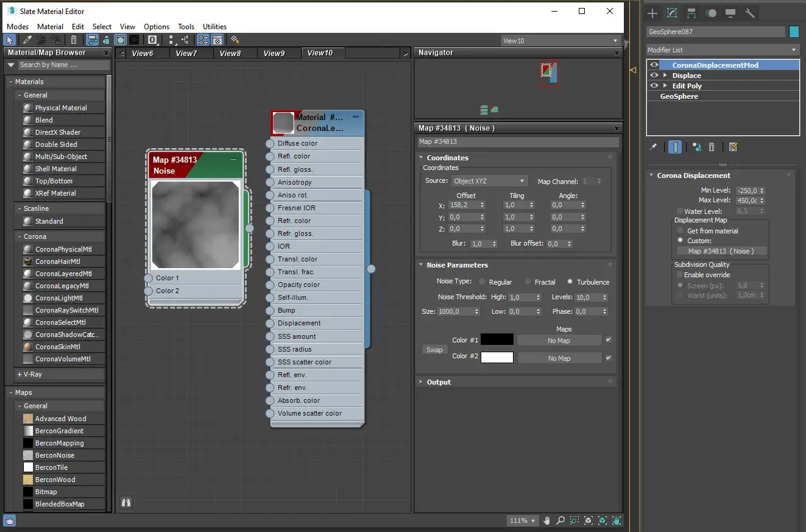Click the Pan hand tool icon
The height and width of the screenshot is (532, 806).
point(547,520)
